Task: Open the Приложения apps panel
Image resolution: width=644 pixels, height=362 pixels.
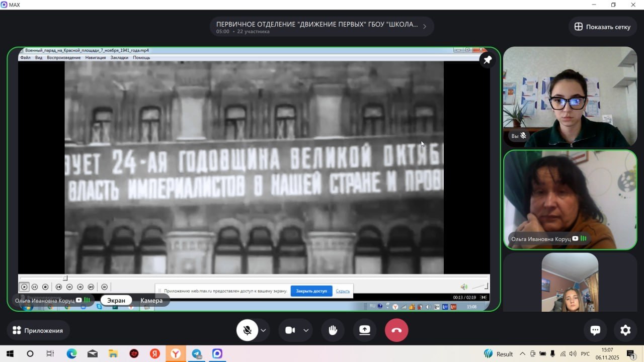Action: coord(38,330)
